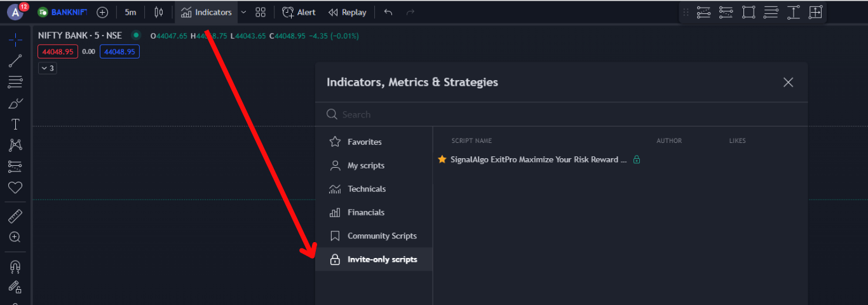Open the Invite-only scripts category
Screen dimensions: 868x305
[374, 259]
